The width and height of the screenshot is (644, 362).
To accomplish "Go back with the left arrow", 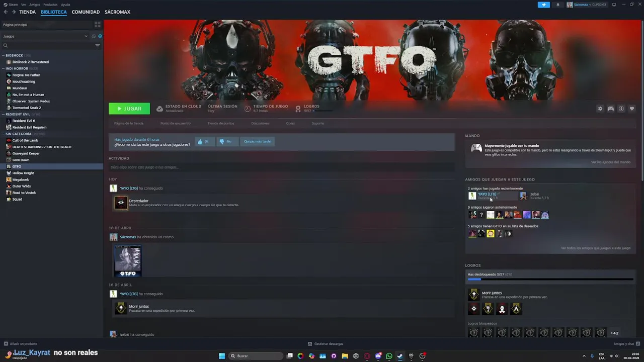I will (6, 12).
